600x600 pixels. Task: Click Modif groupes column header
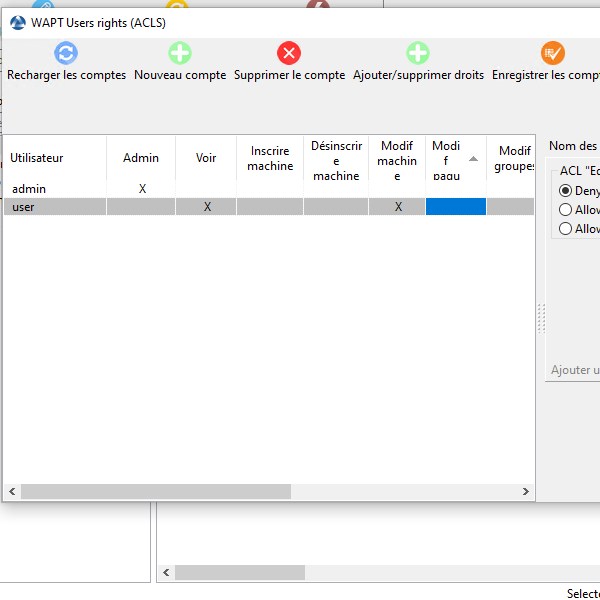click(510, 158)
